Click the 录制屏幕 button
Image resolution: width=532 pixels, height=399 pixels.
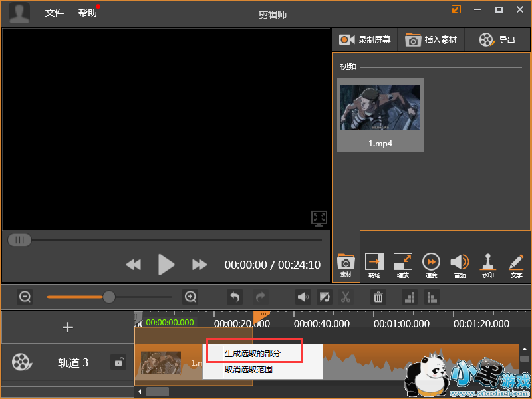pos(364,40)
